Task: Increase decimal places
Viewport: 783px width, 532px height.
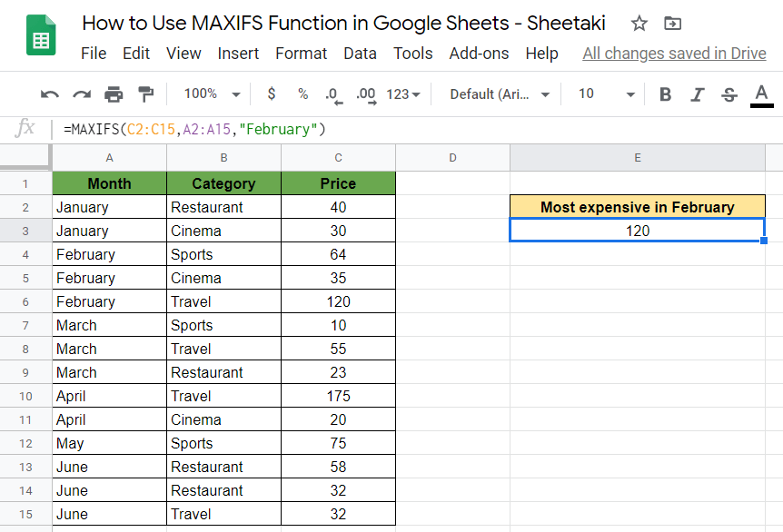Action: [x=366, y=94]
